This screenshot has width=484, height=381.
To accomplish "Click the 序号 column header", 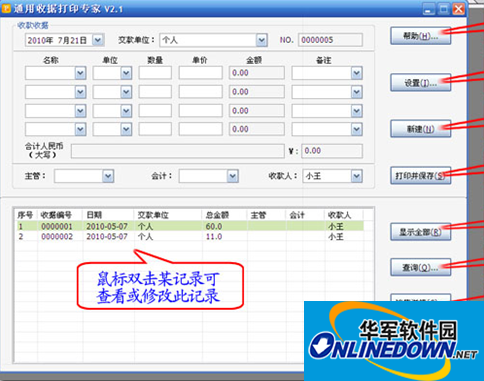I will point(26,215).
